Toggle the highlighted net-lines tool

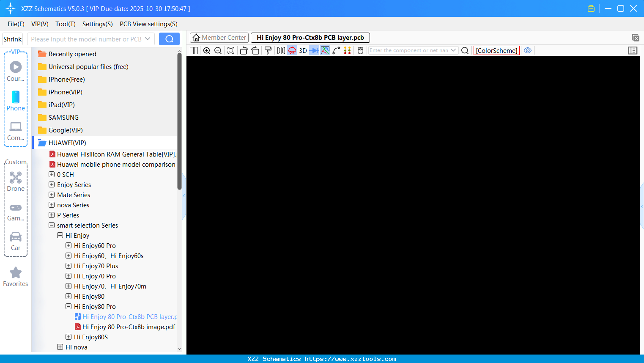point(325,50)
